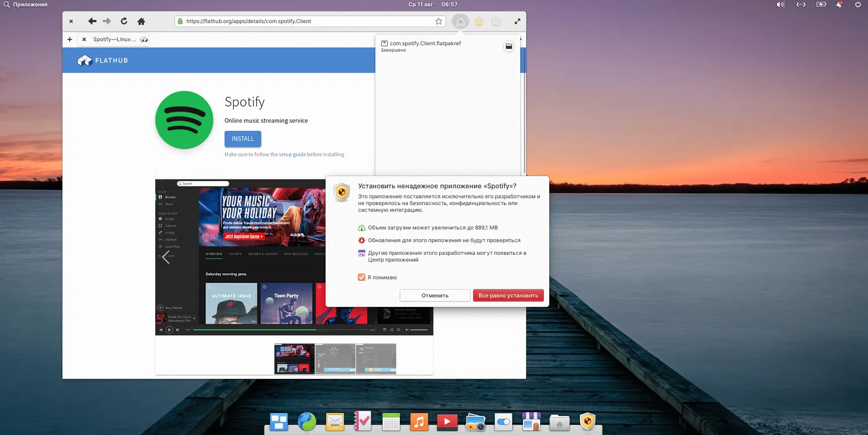Open the setup guide link

coord(292,155)
